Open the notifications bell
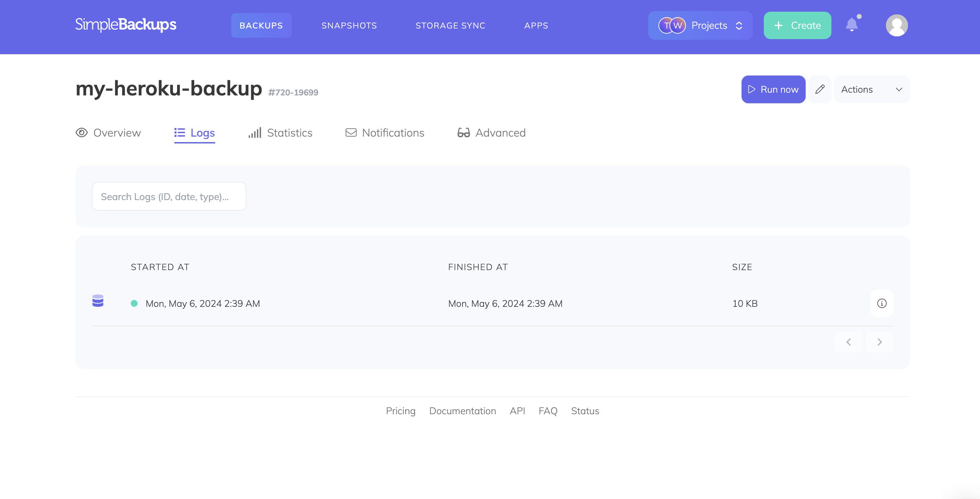The width and height of the screenshot is (980, 499). point(852,25)
